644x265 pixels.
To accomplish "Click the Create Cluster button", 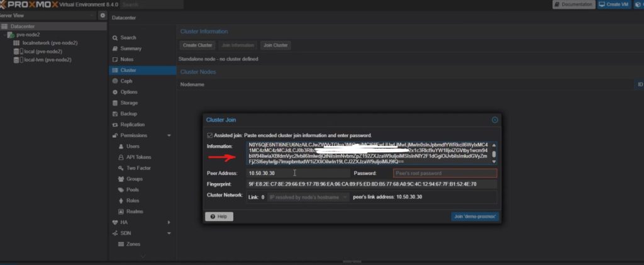I will pyautogui.click(x=197, y=45).
